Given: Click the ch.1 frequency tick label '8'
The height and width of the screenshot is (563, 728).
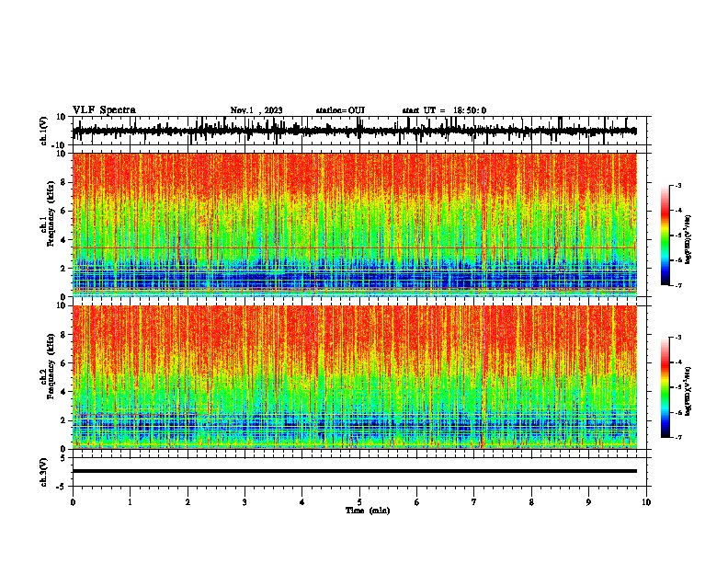Looking at the screenshot, I should tap(63, 182).
